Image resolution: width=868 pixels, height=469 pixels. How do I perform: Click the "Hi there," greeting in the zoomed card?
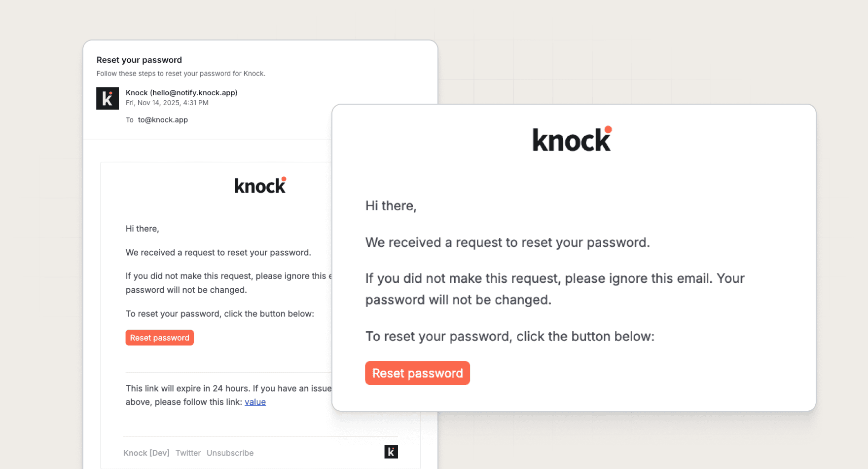tap(391, 206)
